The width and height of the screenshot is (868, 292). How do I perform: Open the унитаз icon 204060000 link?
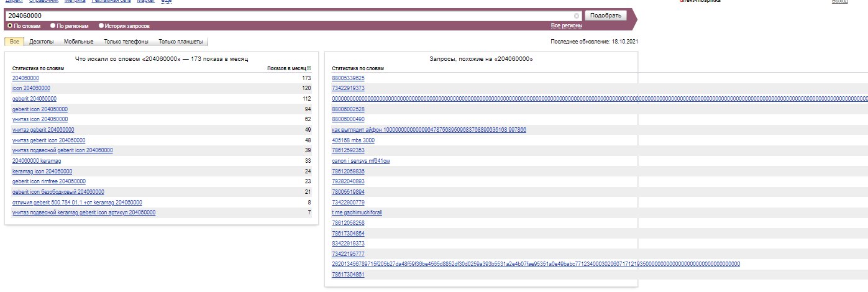[40, 119]
